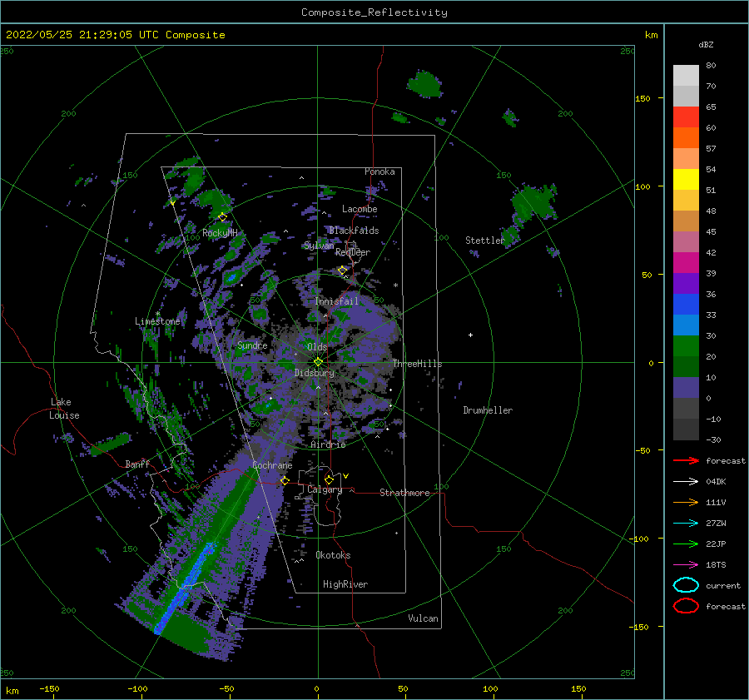Select the 42 dBZ magenta color swatch

(686, 262)
